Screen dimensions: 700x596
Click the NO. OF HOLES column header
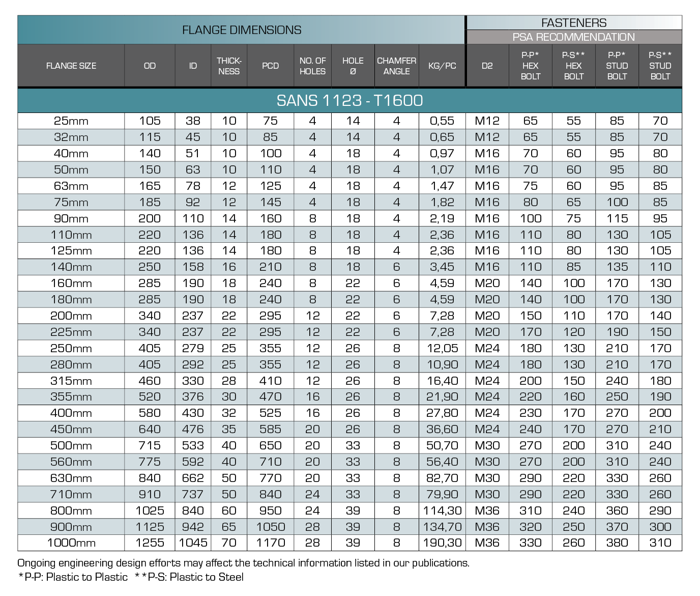(x=312, y=66)
